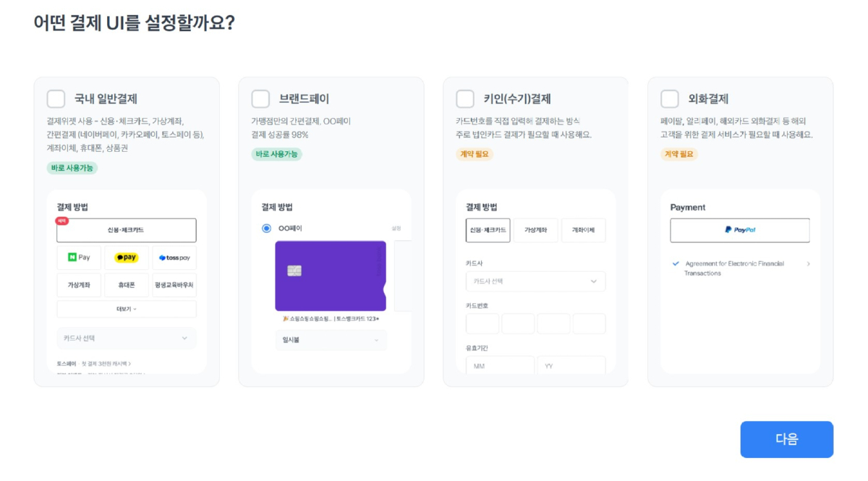Click the page heading 어떤 결제 UI를 설정할까요?
Viewport: 868px width, 481px height.
tap(134, 22)
